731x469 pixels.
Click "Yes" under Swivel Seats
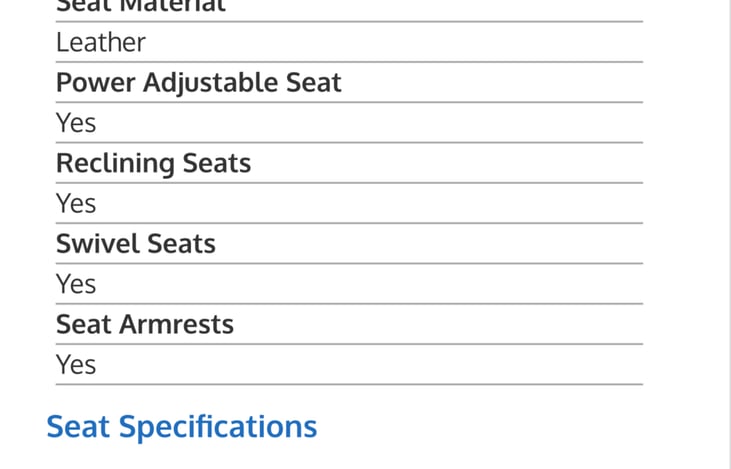point(76,285)
